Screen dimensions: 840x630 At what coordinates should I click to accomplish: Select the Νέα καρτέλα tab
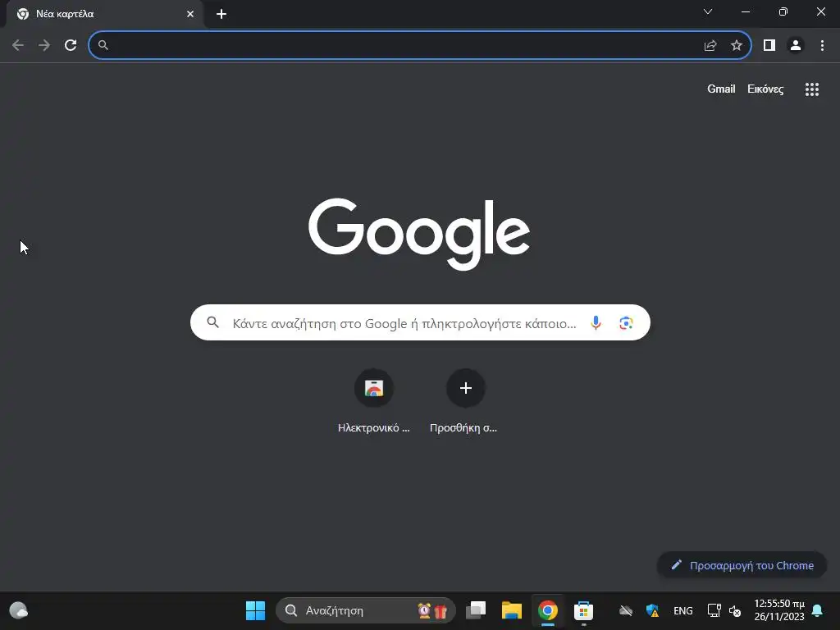pos(105,14)
